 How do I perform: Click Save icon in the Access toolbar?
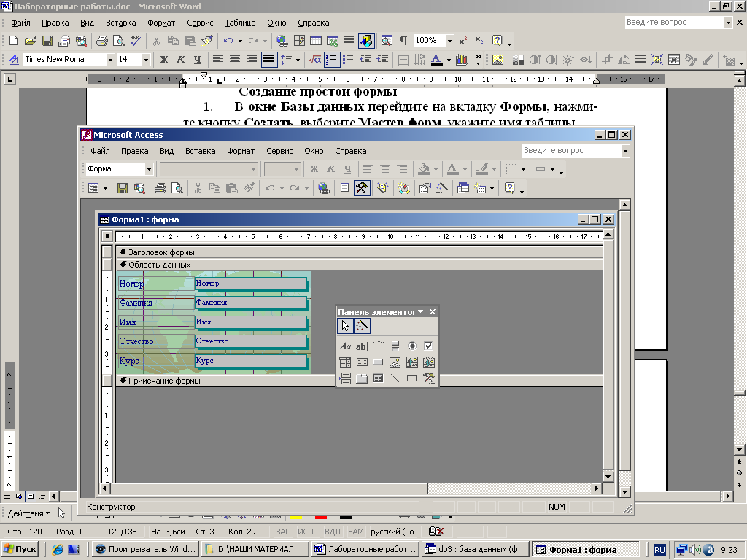[123, 188]
